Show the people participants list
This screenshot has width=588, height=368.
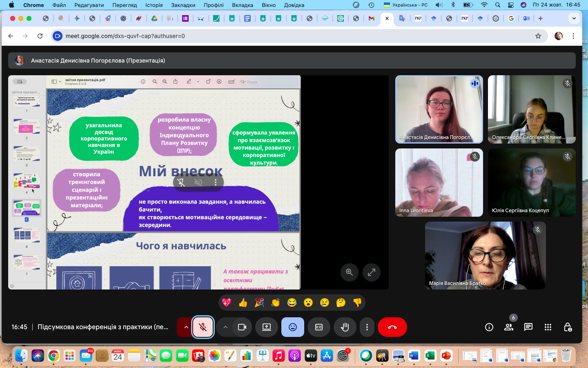[x=509, y=327]
